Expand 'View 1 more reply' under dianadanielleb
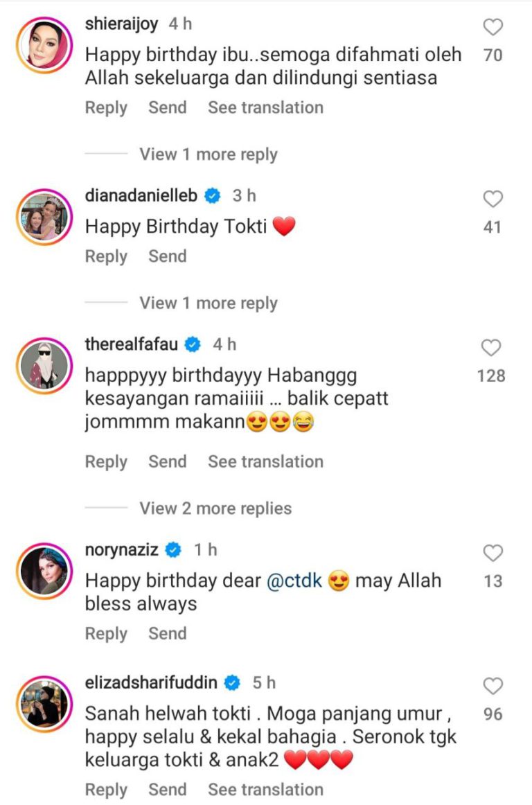 point(208,303)
